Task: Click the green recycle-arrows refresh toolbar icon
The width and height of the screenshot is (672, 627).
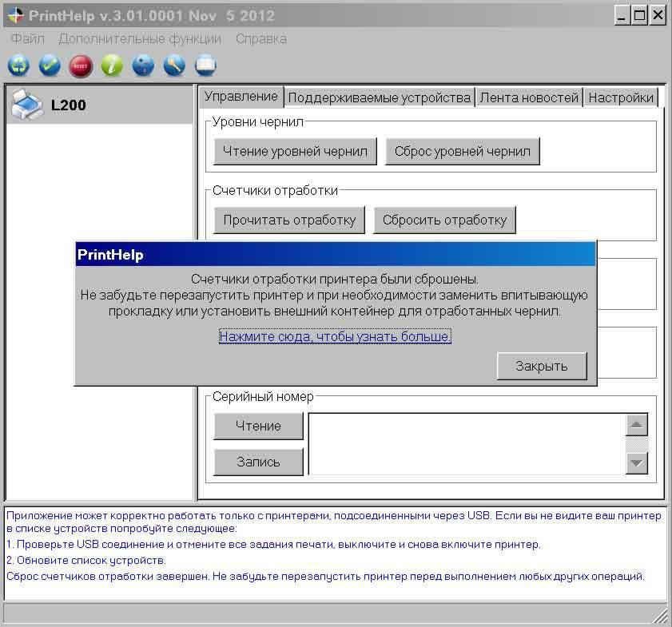Action: (x=18, y=65)
